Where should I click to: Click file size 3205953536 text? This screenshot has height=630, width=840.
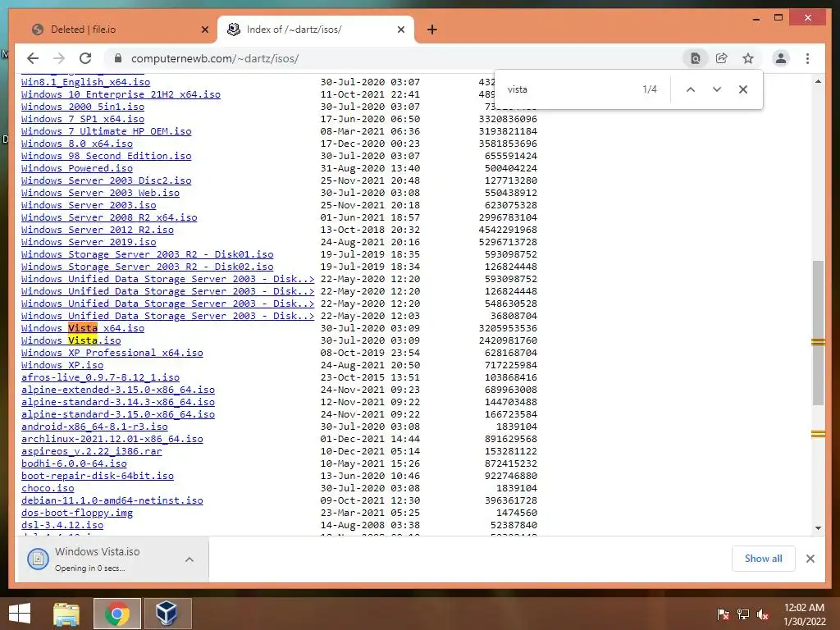(x=508, y=328)
